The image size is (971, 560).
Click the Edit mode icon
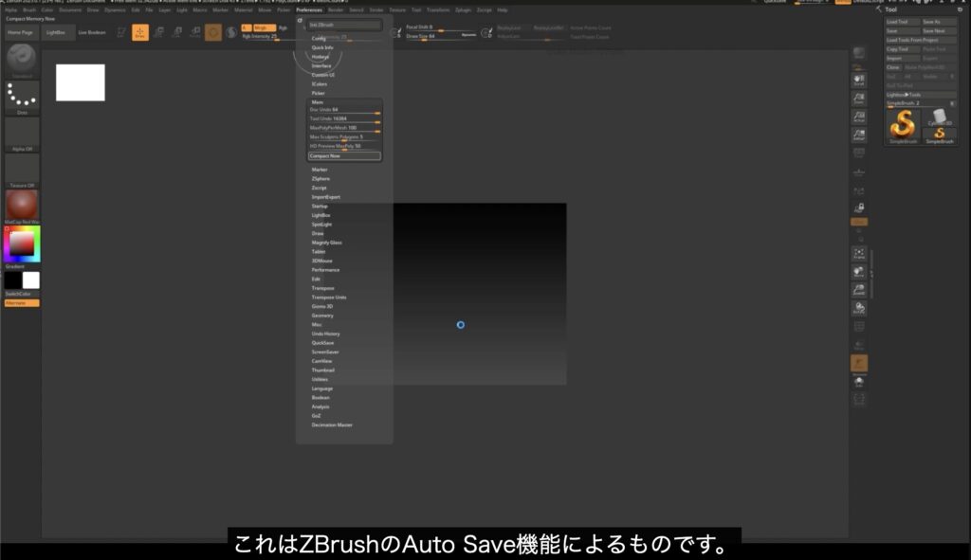121,32
